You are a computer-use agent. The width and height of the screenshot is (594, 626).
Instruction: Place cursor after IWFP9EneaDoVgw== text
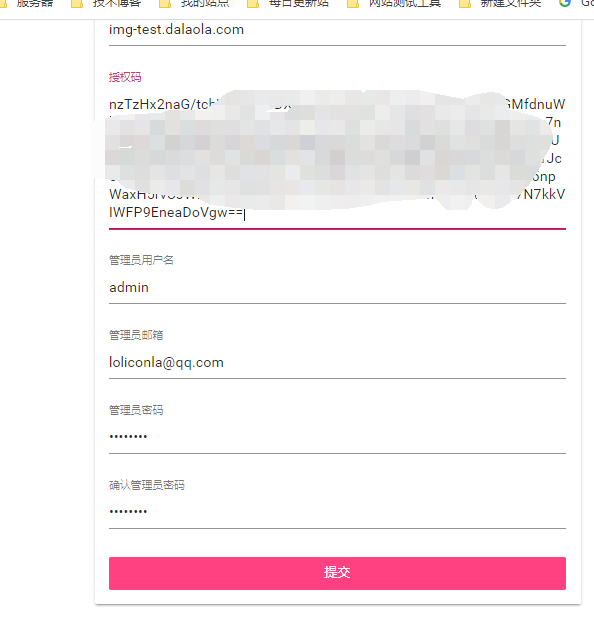(x=244, y=213)
